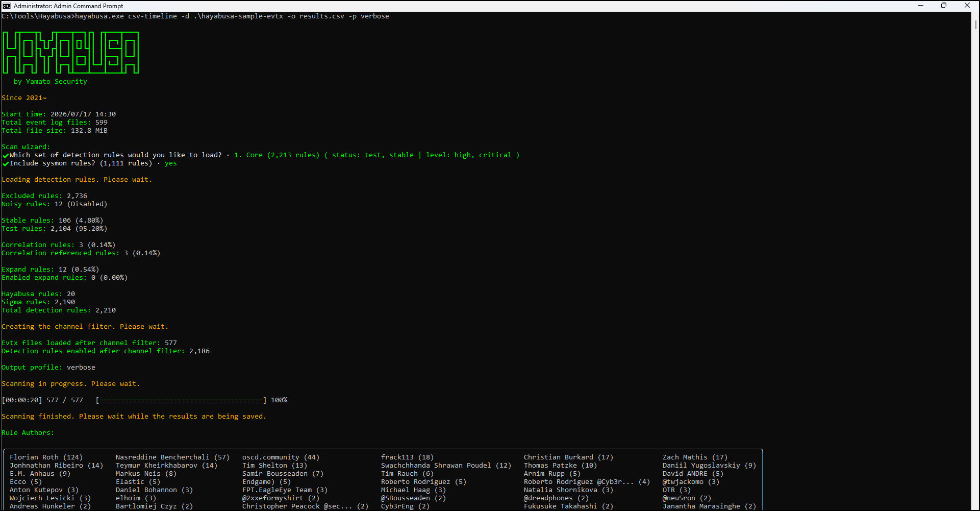The height and width of the screenshot is (511, 980).
Task: Select 'Test rules: 2,104 (95.20%)' line
Action: coord(55,229)
